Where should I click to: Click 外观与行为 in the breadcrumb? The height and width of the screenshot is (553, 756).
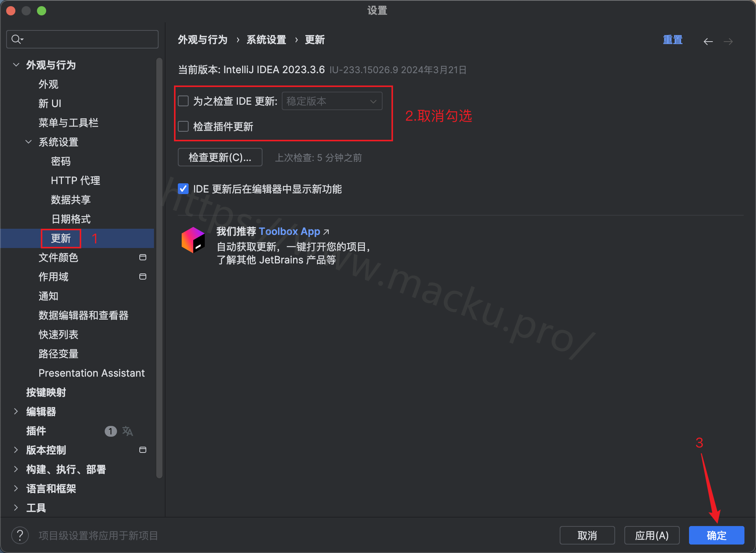[x=203, y=40]
